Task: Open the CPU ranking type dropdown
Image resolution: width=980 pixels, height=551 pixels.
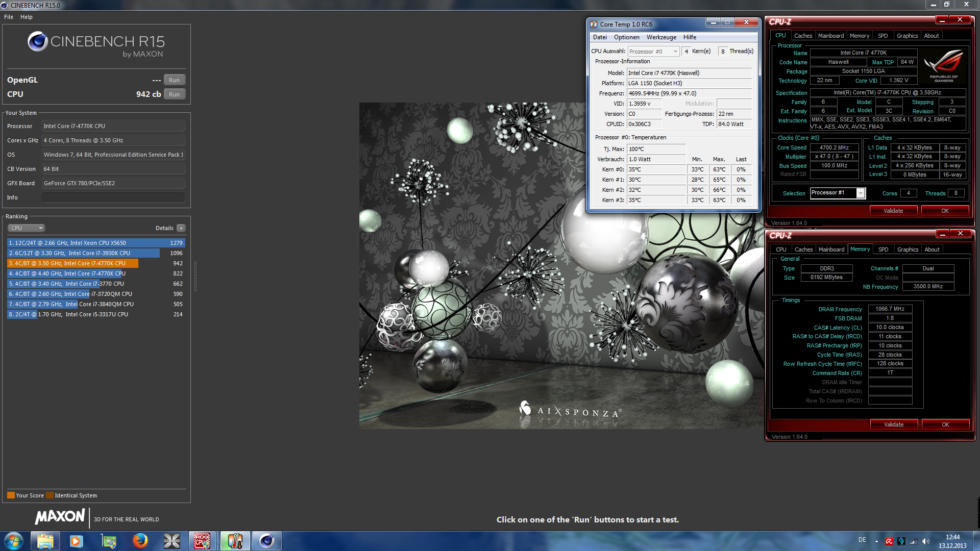Action: tap(27, 228)
